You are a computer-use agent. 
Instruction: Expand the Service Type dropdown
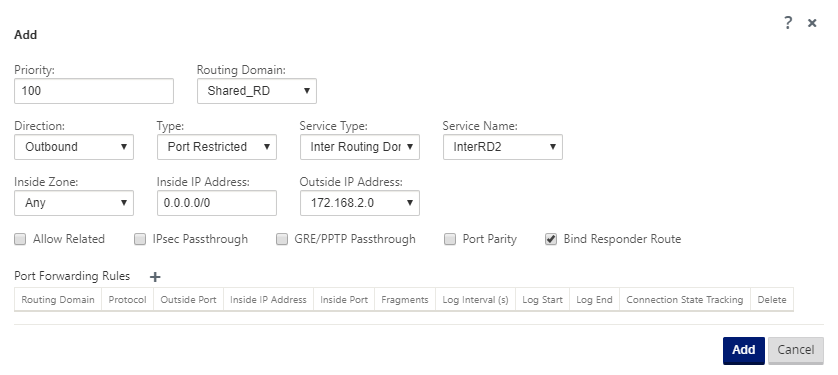click(x=360, y=147)
